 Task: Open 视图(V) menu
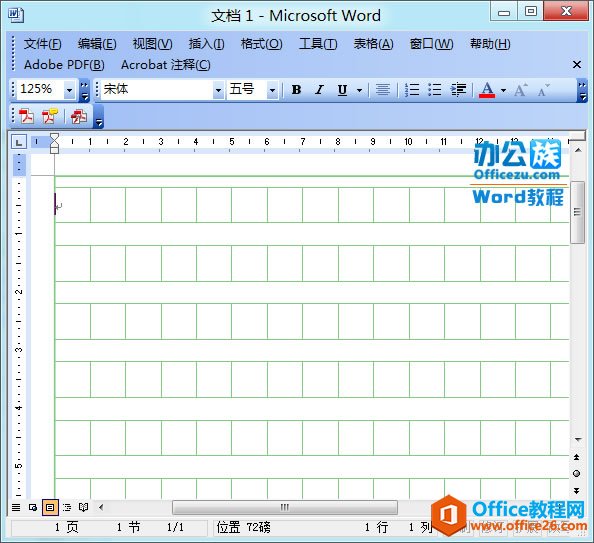tap(152, 44)
